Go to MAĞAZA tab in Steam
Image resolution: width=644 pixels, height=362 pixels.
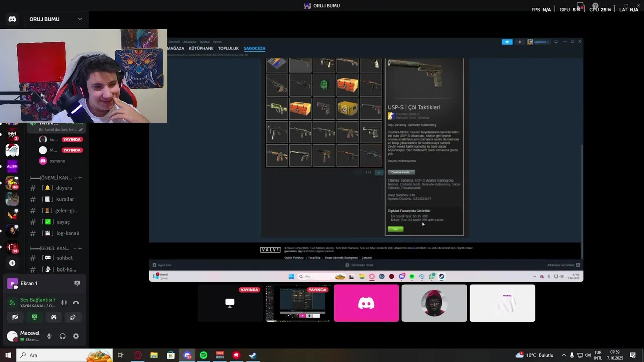(176, 48)
